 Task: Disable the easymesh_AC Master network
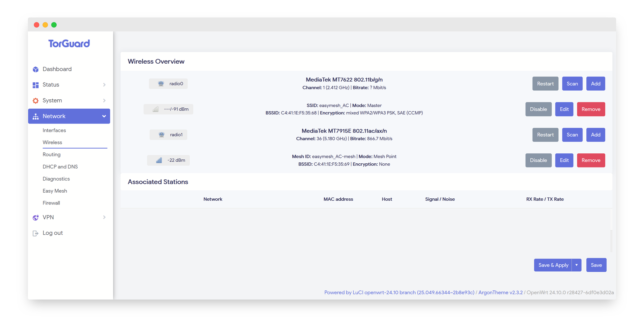(x=538, y=109)
